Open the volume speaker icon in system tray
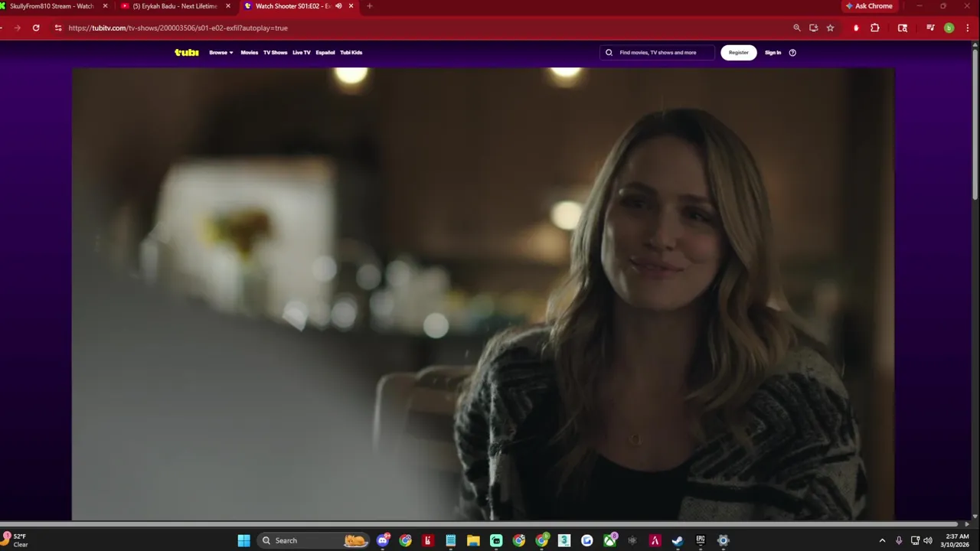Viewport: 980px width, 551px height. [928, 540]
